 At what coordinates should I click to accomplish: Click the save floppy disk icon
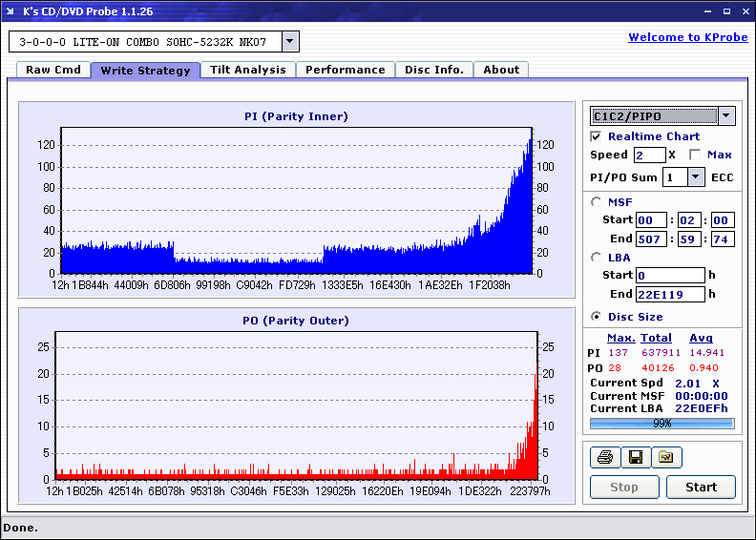coord(636,457)
